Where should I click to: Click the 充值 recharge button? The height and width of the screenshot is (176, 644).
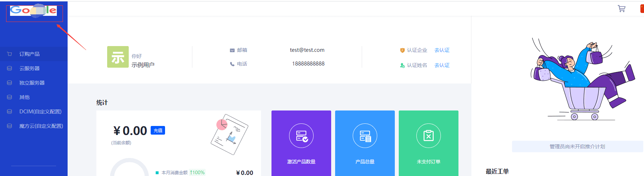tap(158, 130)
